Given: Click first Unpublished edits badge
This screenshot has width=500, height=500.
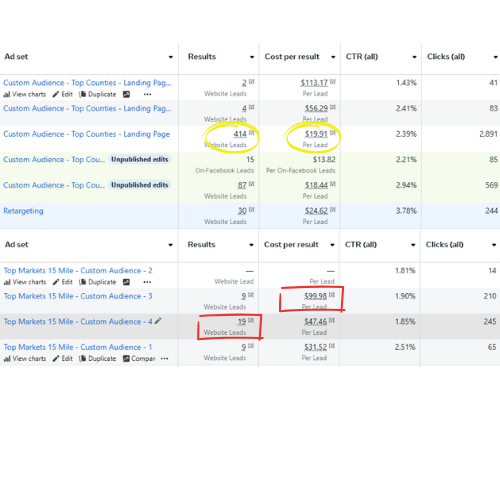Looking at the screenshot, I should coord(139,159).
